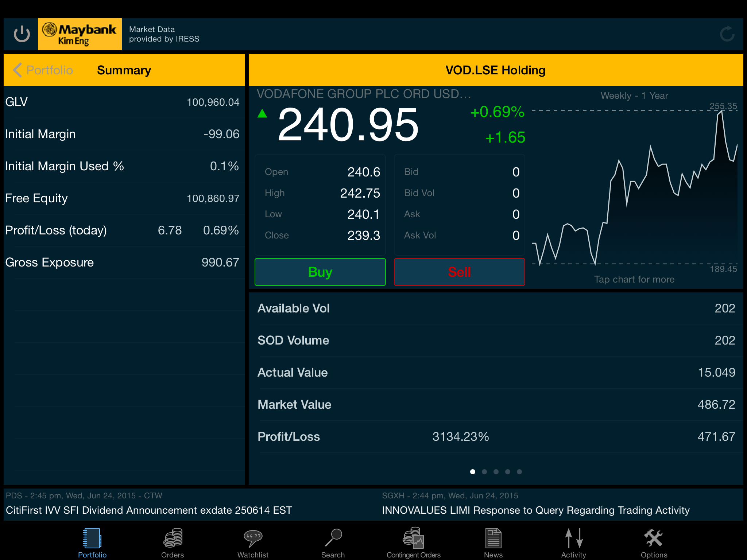Tap the SOD Volume row

point(496,341)
